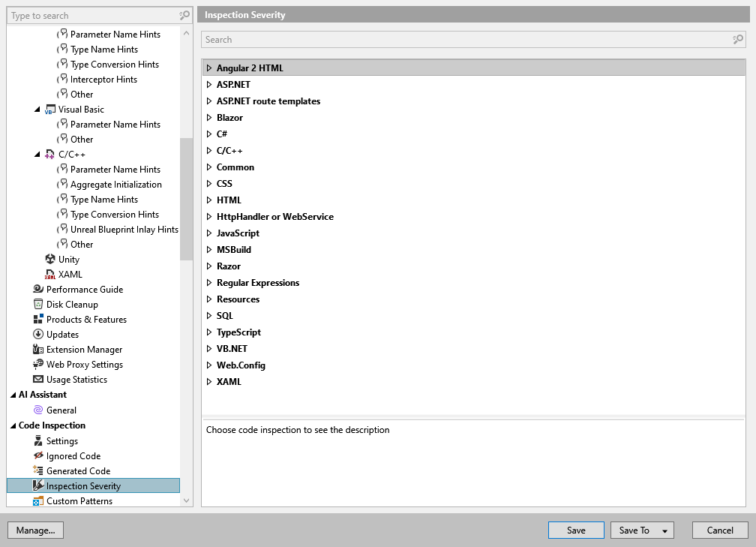Click the search icon in inspections Search field

[x=738, y=40]
